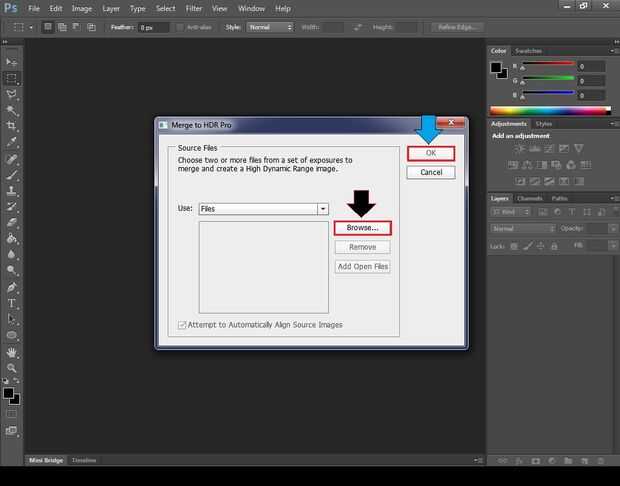Select the Crop tool
Viewport: 620px width, 486px height.
(11, 126)
